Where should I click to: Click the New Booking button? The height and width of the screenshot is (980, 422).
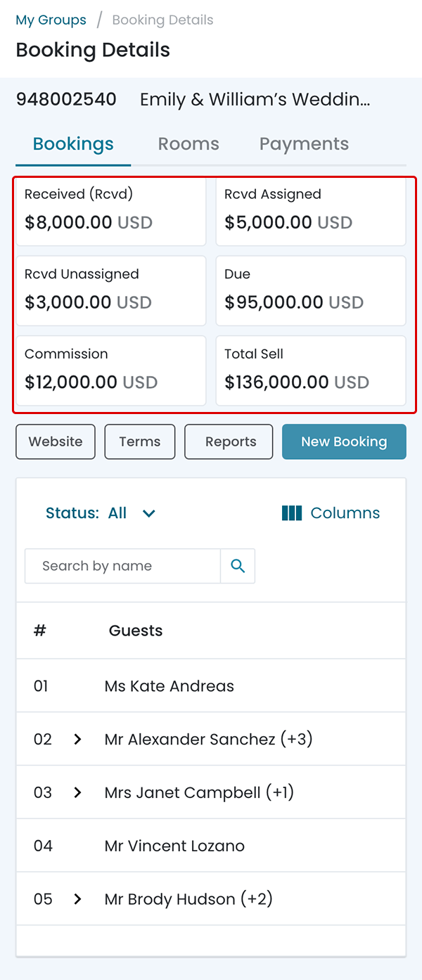pyautogui.click(x=344, y=441)
